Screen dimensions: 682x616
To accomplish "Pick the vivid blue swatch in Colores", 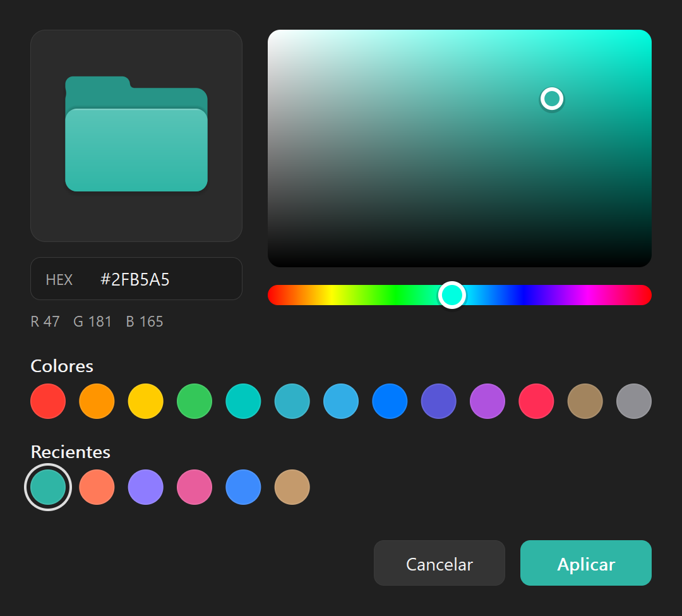I will (x=390, y=401).
